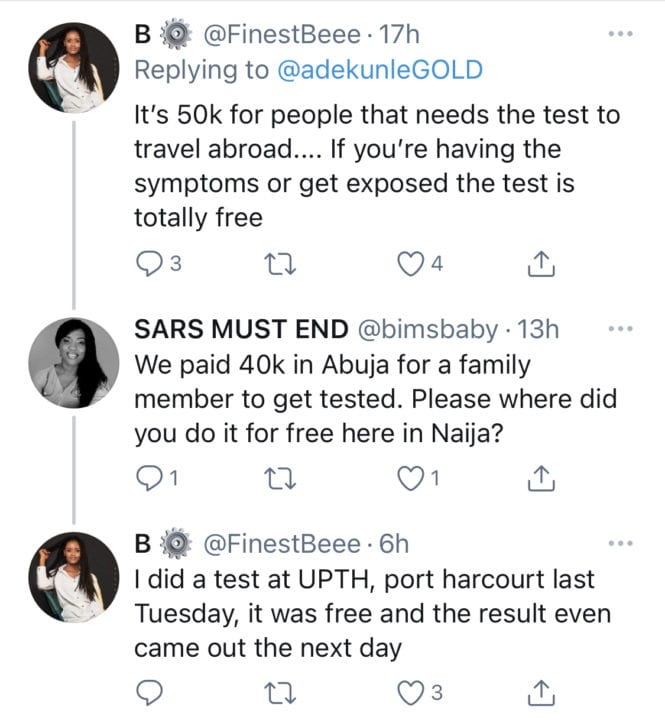The height and width of the screenshot is (720, 665).
Task: Like the tweet with 3 likes
Action: click(x=408, y=691)
